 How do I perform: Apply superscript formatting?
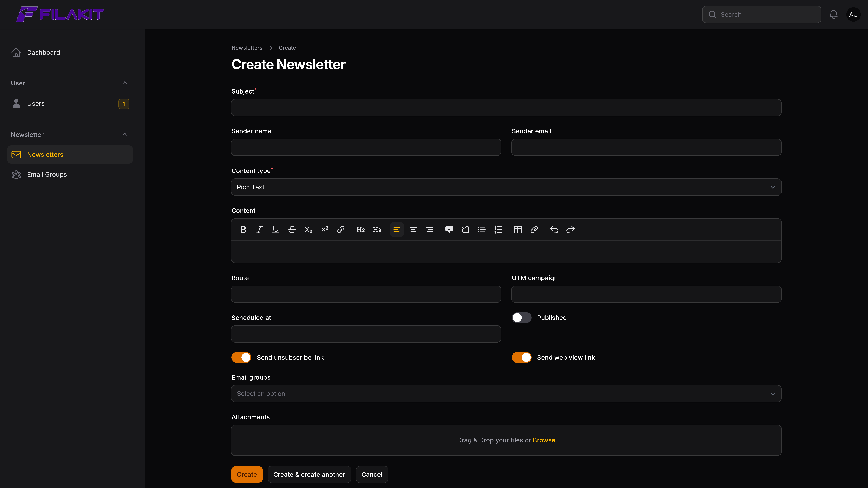click(324, 230)
